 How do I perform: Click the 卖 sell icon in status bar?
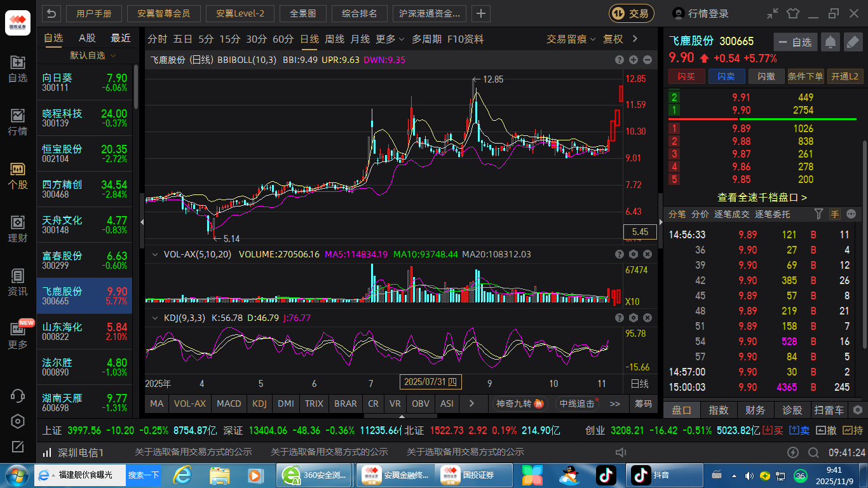799,430
